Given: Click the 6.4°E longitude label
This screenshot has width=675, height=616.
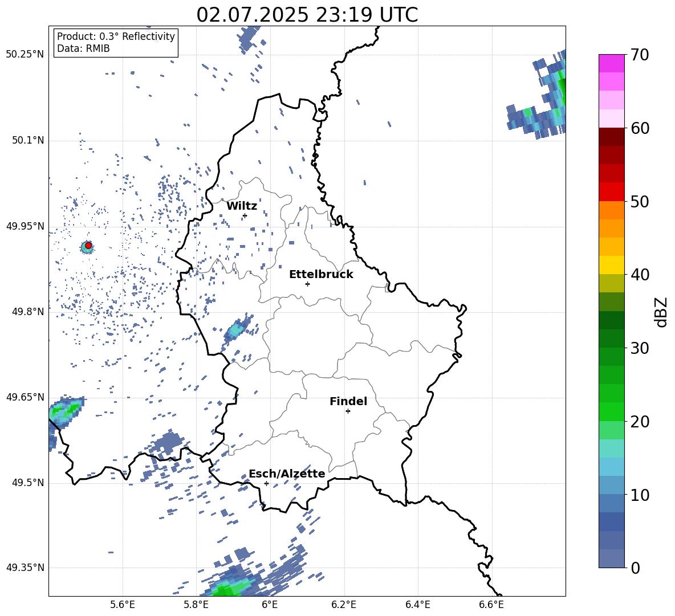Looking at the screenshot, I should (418, 605).
